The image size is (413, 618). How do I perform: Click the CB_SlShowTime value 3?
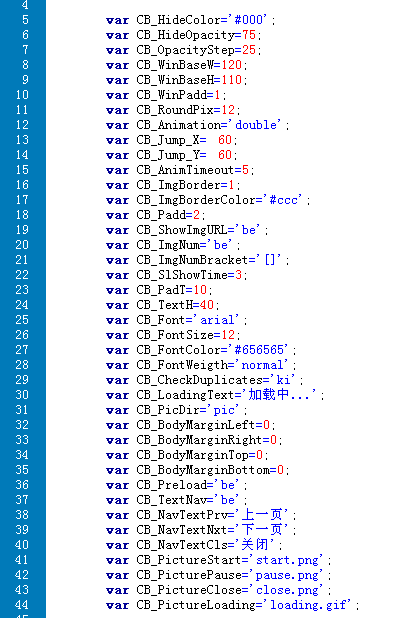pos(238,275)
